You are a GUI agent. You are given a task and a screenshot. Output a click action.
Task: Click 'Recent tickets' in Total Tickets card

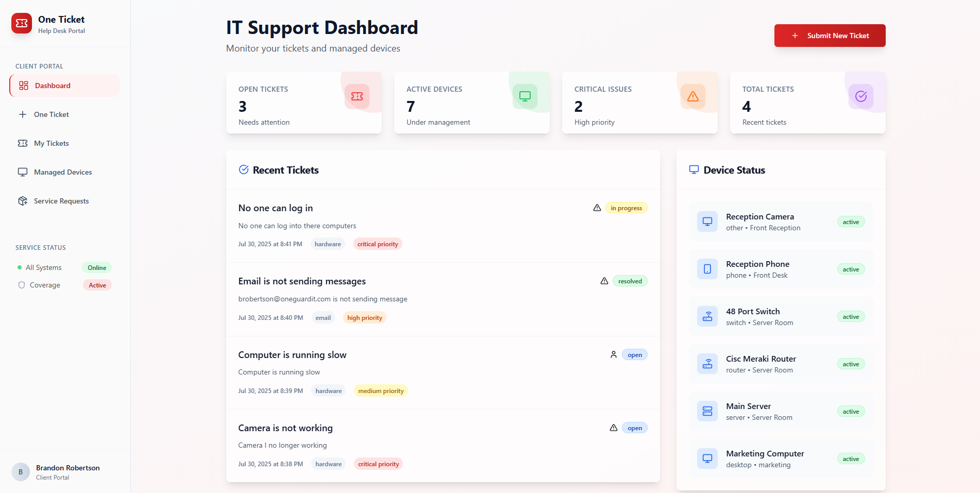[764, 122]
